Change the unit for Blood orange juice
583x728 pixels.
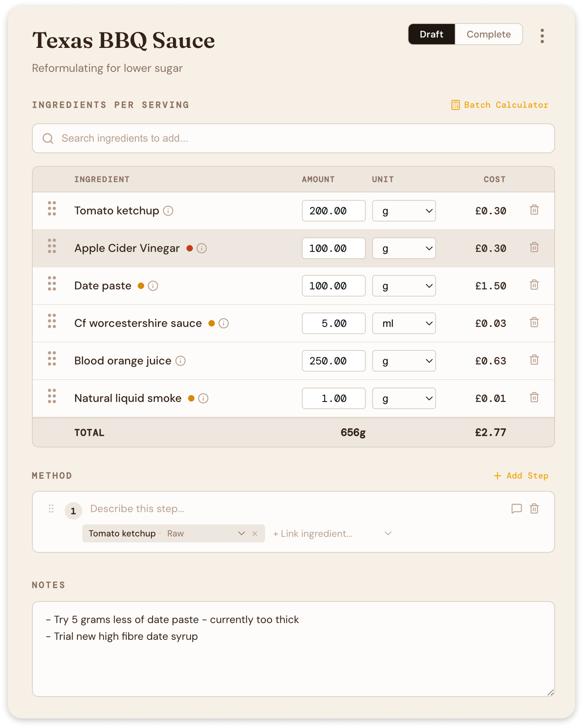point(404,361)
